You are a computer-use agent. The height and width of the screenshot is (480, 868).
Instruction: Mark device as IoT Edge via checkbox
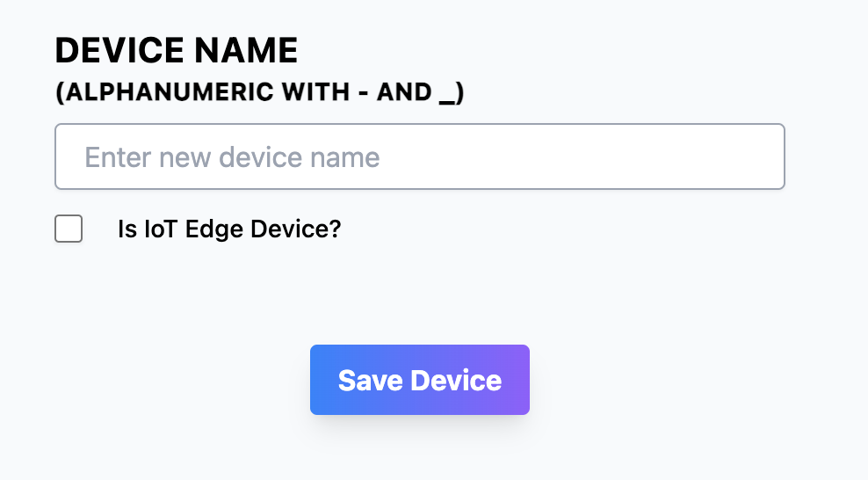point(69,229)
